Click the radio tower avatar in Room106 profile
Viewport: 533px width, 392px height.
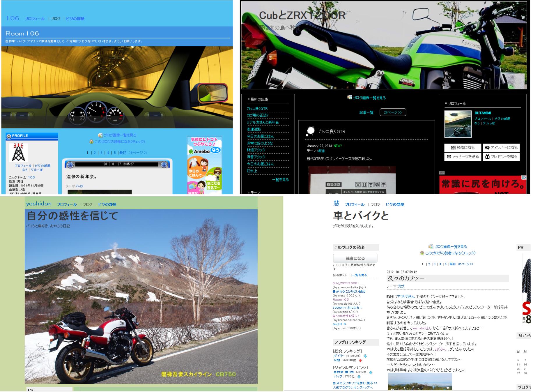[18, 152]
